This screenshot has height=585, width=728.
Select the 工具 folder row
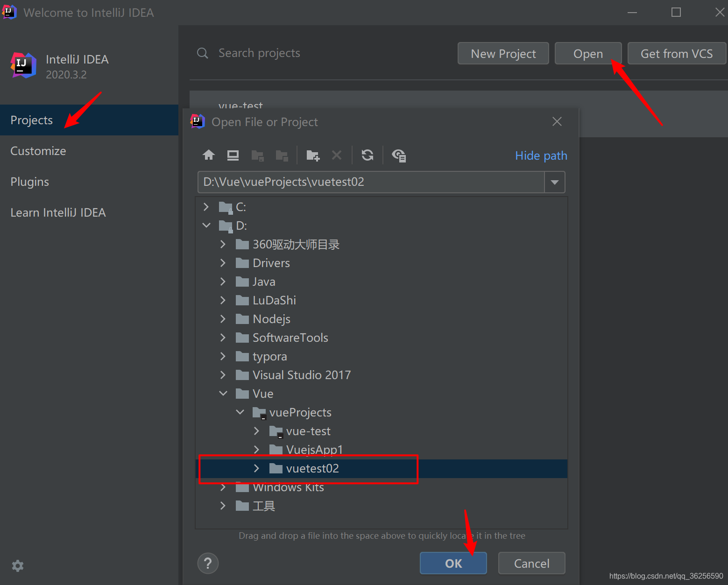pyautogui.click(x=382, y=506)
